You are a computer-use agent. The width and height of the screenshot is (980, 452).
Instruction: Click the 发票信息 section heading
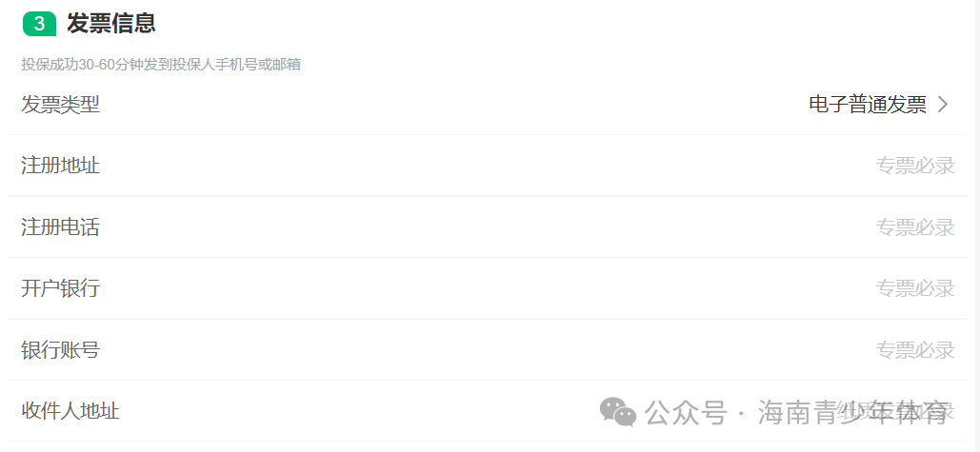[111, 24]
